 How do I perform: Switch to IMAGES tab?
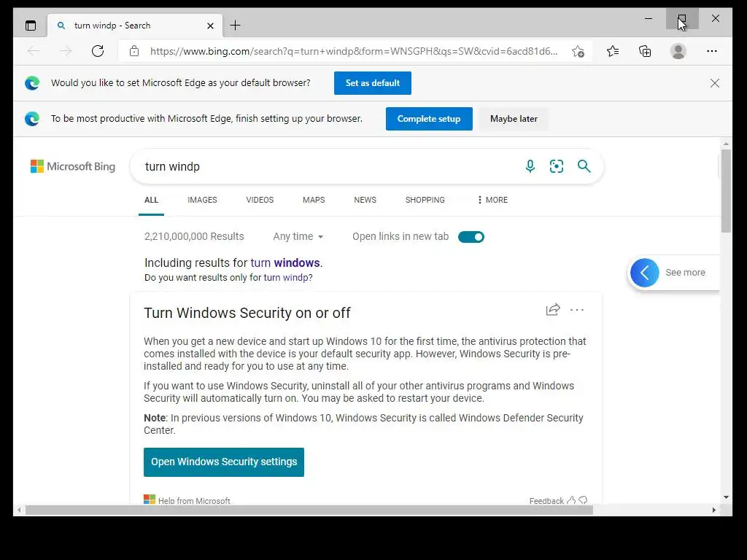pos(202,200)
